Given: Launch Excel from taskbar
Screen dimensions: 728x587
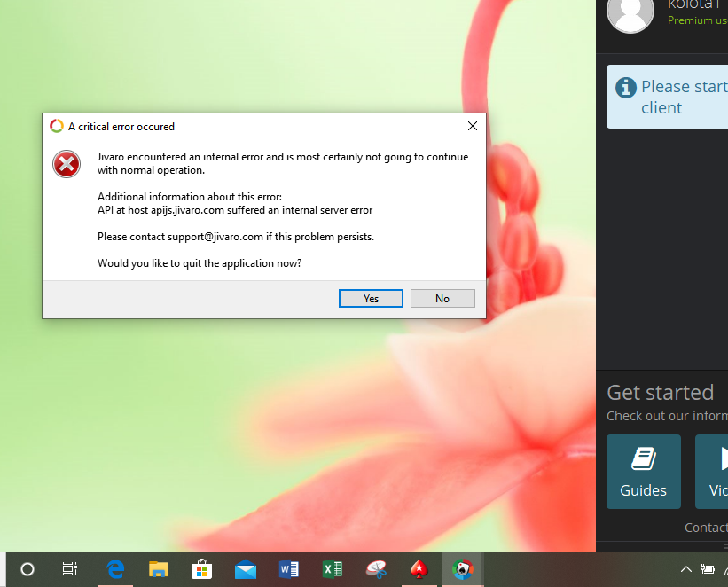Looking at the screenshot, I should pos(333,569).
